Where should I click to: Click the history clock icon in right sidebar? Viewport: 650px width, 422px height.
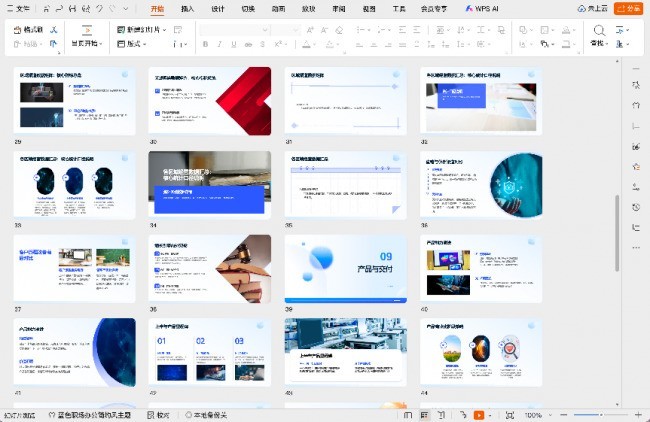pyautogui.click(x=636, y=207)
